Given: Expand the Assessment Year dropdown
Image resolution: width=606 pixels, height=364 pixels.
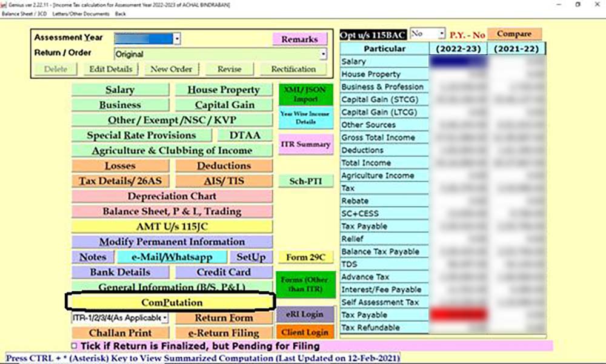Looking at the screenshot, I should click(178, 38).
